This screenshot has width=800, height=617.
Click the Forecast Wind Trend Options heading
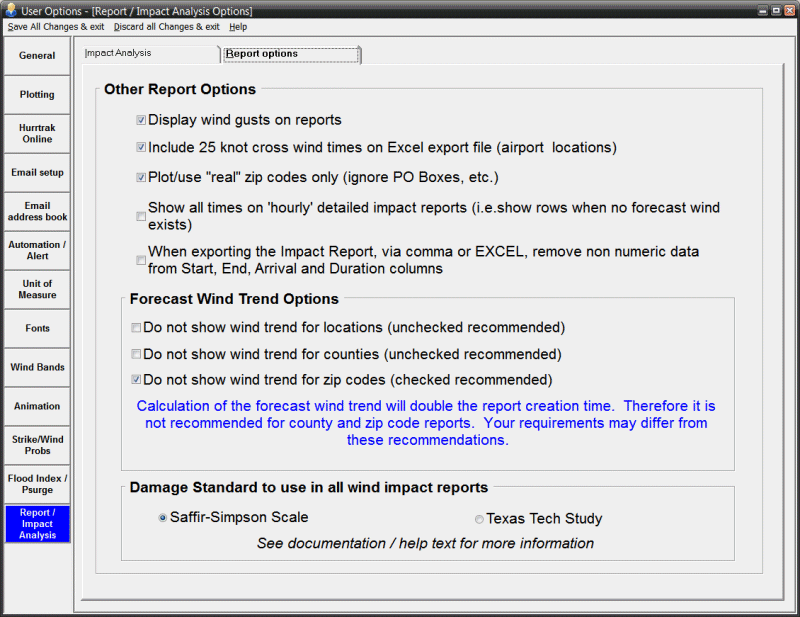click(234, 299)
